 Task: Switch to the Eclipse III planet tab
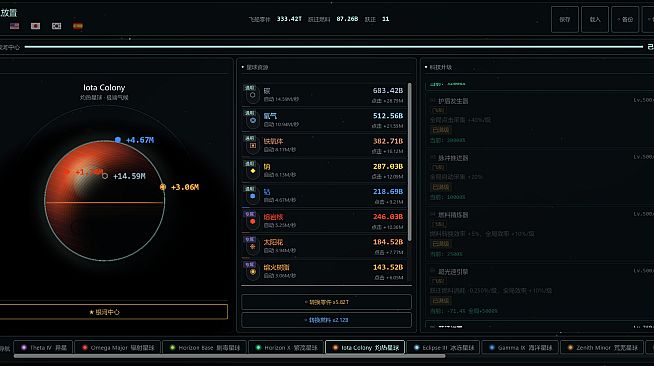[x=443, y=347]
